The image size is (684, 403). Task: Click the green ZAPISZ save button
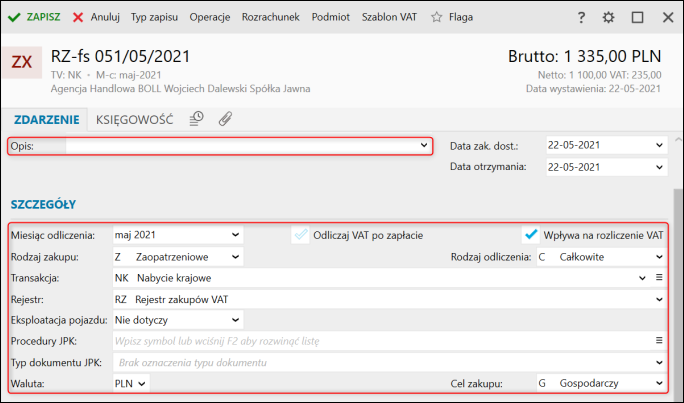coord(34,17)
